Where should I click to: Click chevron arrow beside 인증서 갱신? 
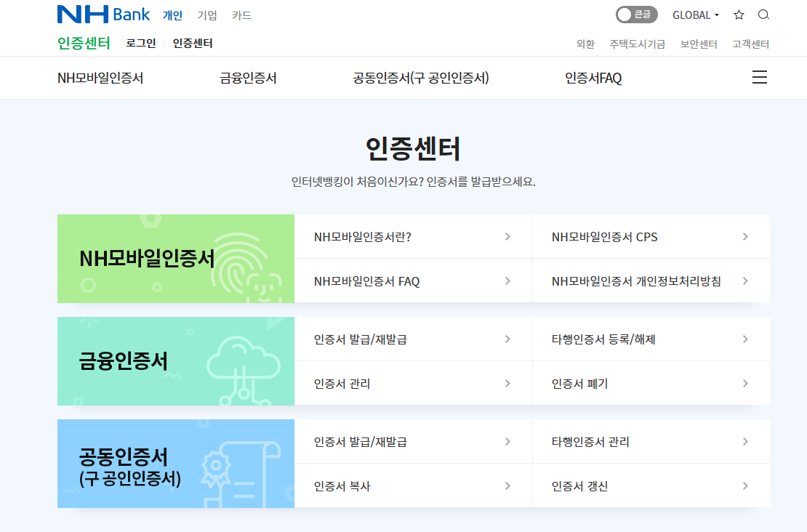(745, 485)
